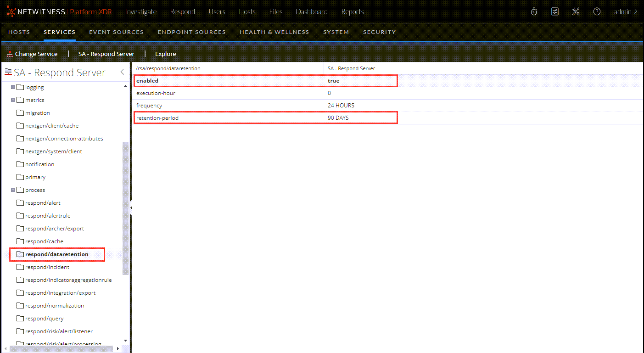
Task: Switch to the ENDPOINT SOURCES tab
Action: [x=192, y=32]
